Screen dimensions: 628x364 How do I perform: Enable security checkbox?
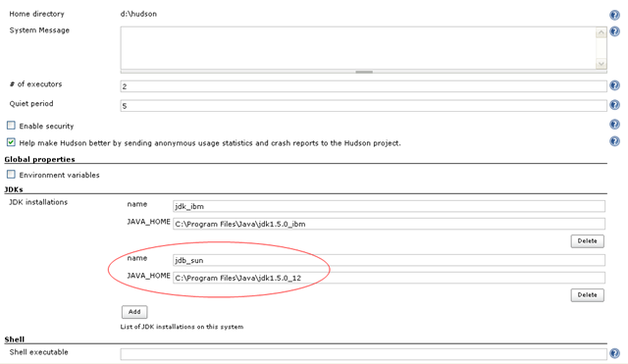(11, 126)
